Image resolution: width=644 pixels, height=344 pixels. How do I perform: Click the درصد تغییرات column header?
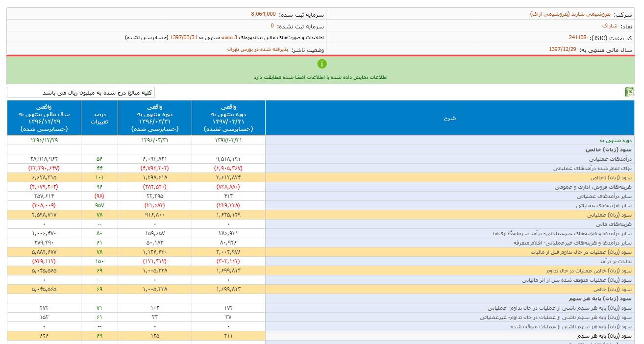(x=101, y=118)
